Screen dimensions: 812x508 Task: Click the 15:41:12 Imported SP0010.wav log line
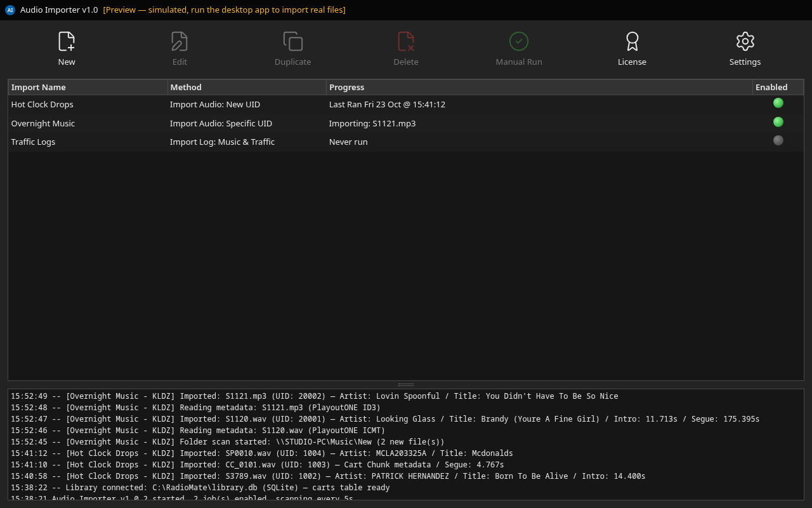point(262,453)
